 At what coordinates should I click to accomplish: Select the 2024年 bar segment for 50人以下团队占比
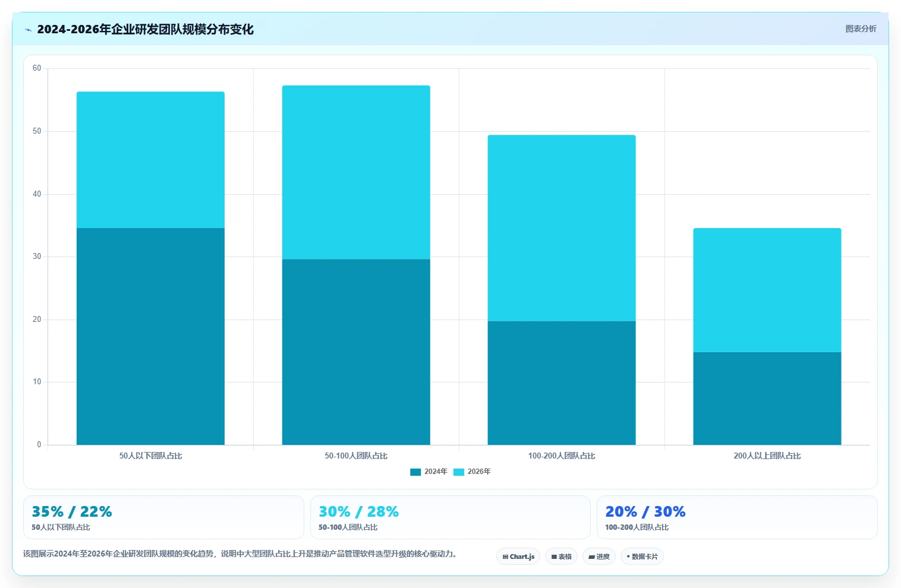150,336
